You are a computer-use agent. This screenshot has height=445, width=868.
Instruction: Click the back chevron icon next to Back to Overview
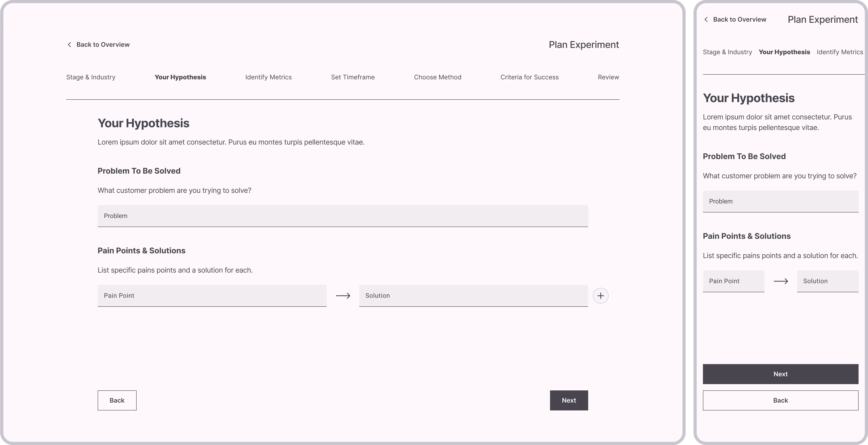69,44
